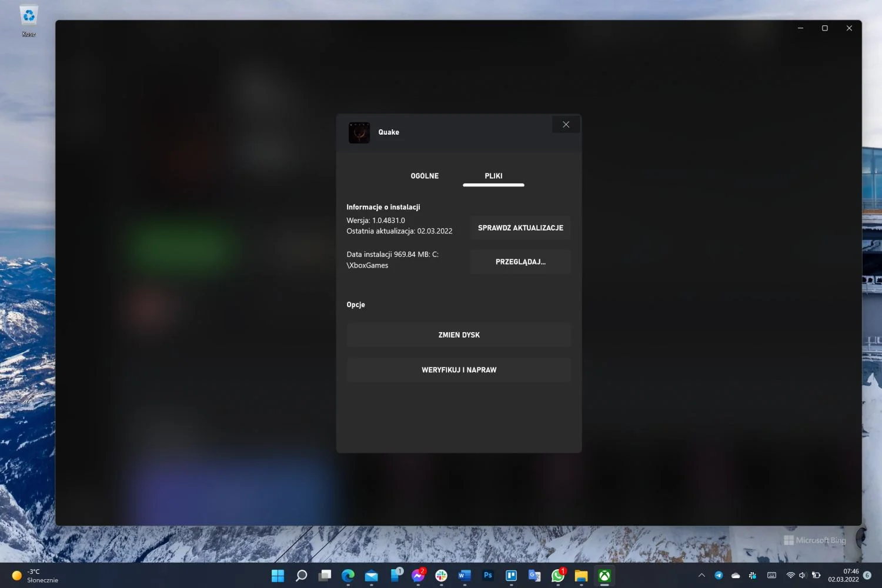Open Google Translate taskbar icon

[x=534, y=576]
